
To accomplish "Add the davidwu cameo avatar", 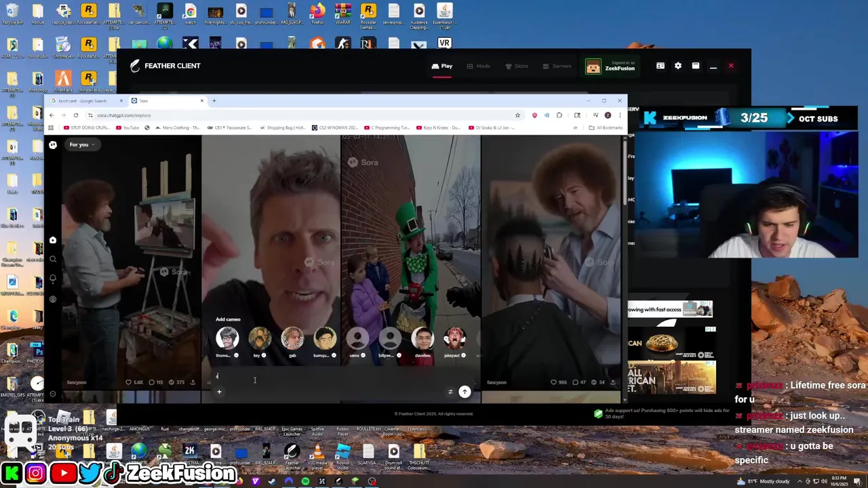I will pyautogui.click(x=422, y=338).
